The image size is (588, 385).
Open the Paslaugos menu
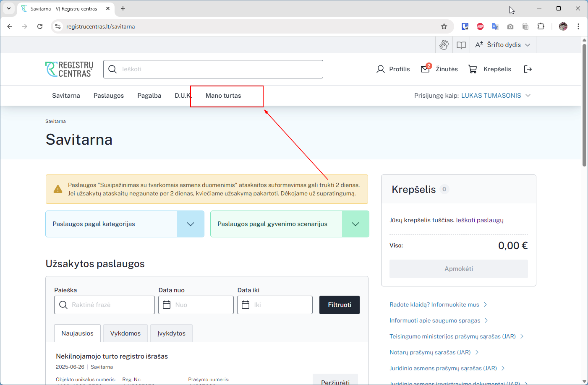point(109,96)
